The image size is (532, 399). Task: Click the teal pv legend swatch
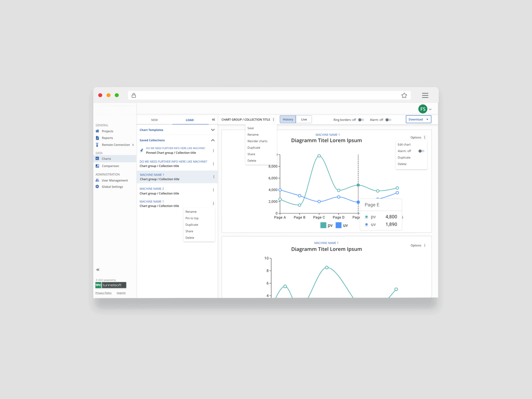(x=323, y=225)
